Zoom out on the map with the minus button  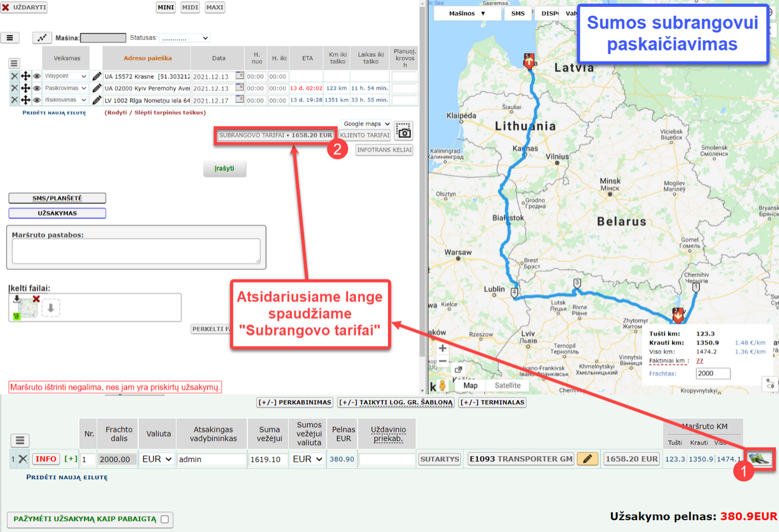point(443,362)
